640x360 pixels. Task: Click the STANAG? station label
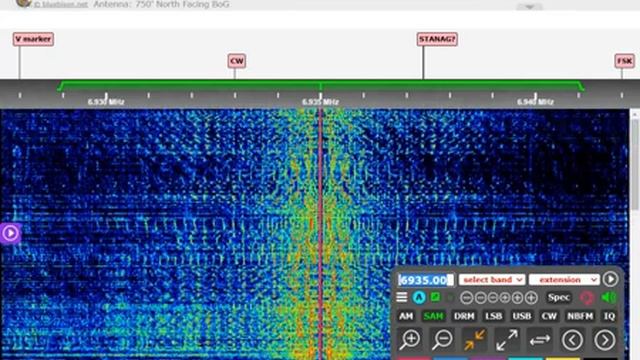pos(437,39)
